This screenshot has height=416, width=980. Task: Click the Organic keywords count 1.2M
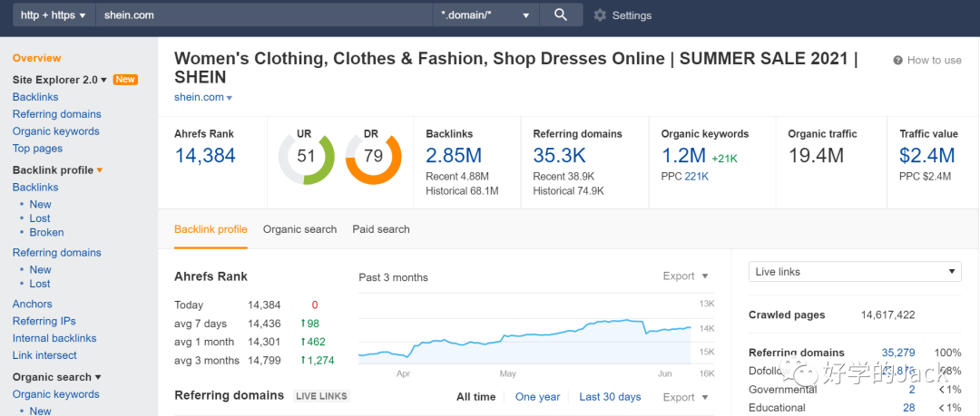(683, 156)
